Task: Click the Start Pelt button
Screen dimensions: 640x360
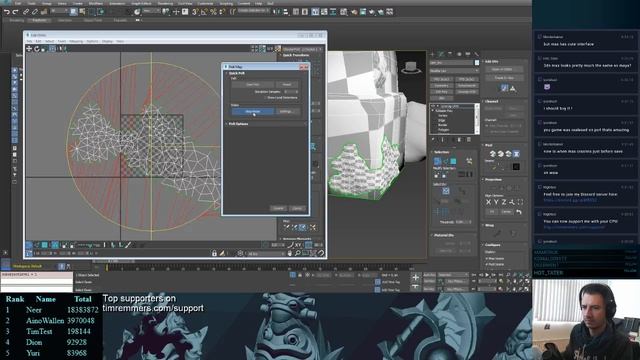Action: (253, 84)
